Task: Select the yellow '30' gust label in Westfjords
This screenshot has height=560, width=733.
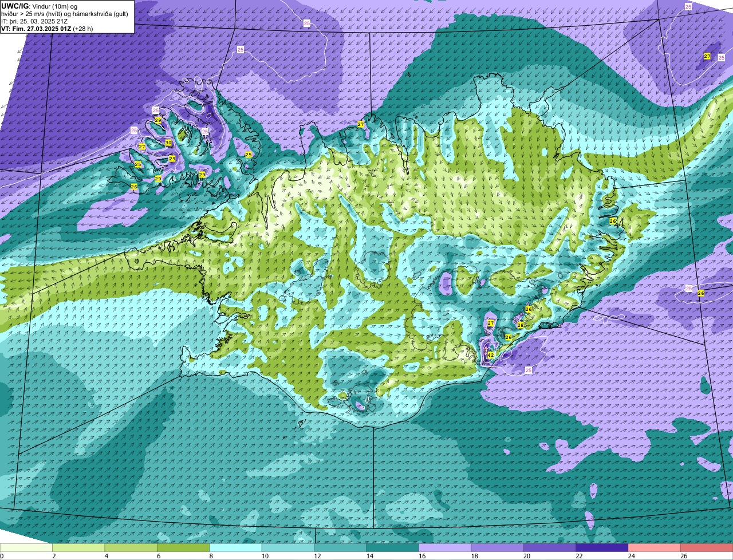Action: 168,143
